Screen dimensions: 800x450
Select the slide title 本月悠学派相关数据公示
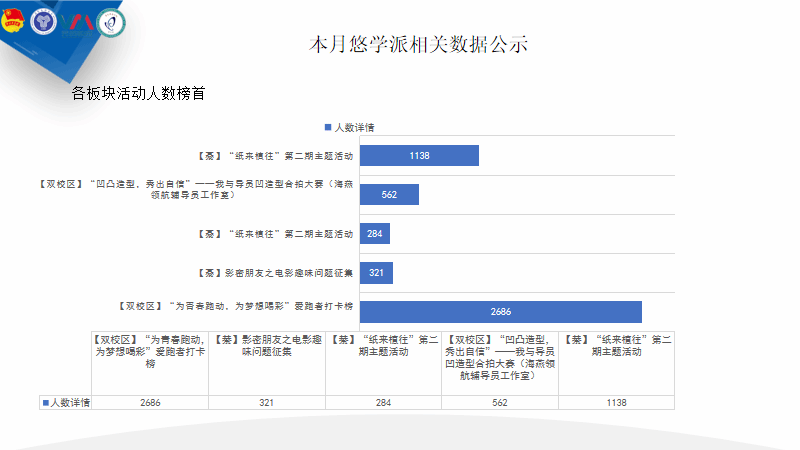(417, 45)
